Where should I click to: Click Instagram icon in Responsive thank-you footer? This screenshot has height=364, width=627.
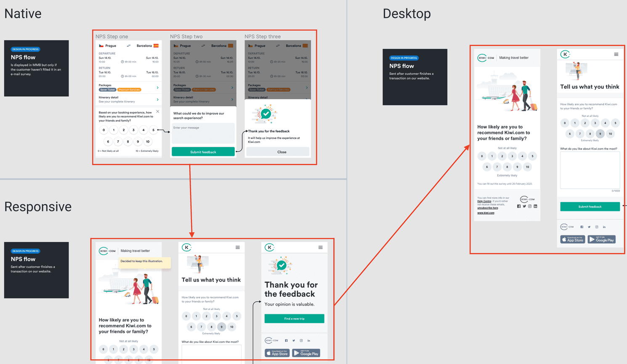(x=301, y=340)
